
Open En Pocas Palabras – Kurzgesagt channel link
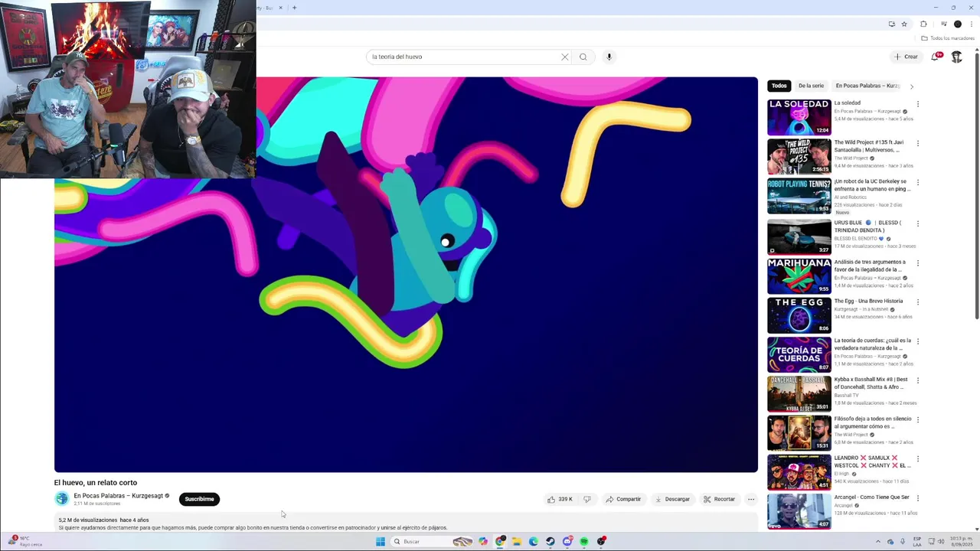click(118, 496)
